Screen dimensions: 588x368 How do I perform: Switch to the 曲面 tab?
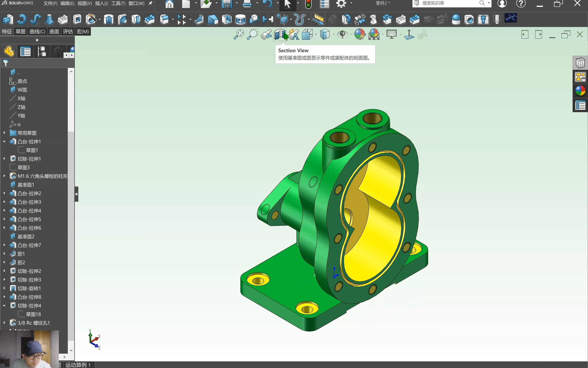(54, 31)
